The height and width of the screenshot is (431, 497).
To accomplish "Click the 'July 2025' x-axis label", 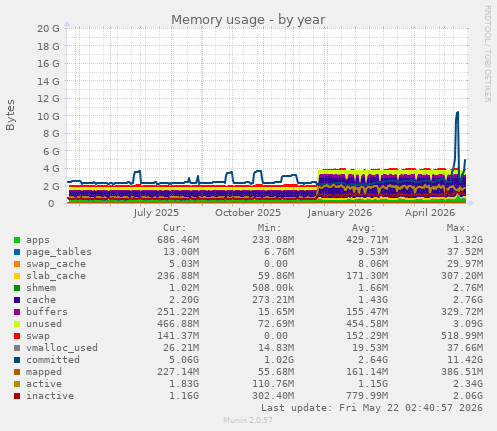I will 156,213.
